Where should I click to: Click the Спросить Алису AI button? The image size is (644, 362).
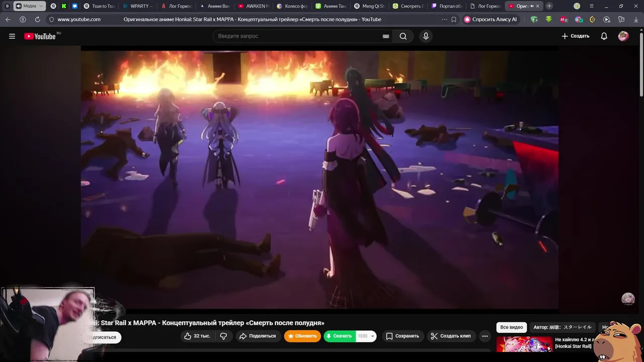[x=490, y=20]
